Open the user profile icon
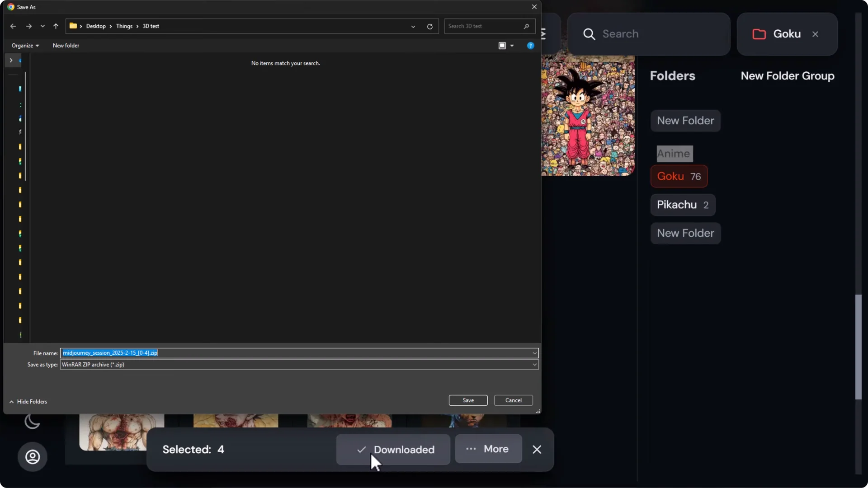The width and height of the screenshot is (868, 488). coord(32,457)
